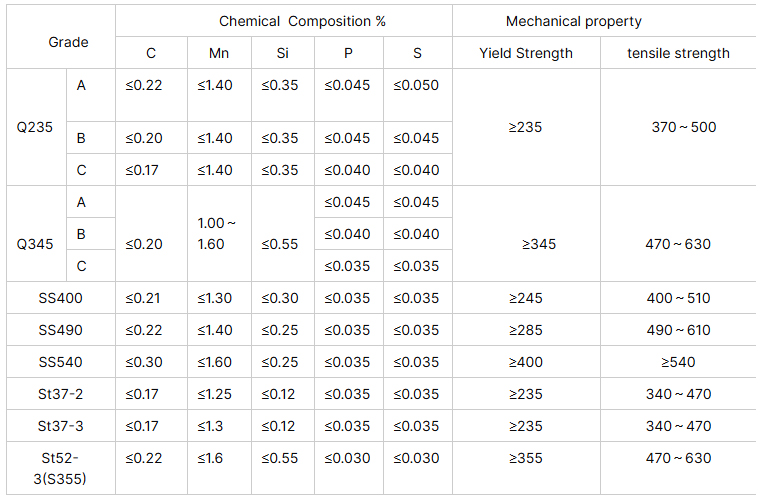Select the "≥355" yield strength value
Image resolution: width=767 pixels, height=501 pixels.
526,458
